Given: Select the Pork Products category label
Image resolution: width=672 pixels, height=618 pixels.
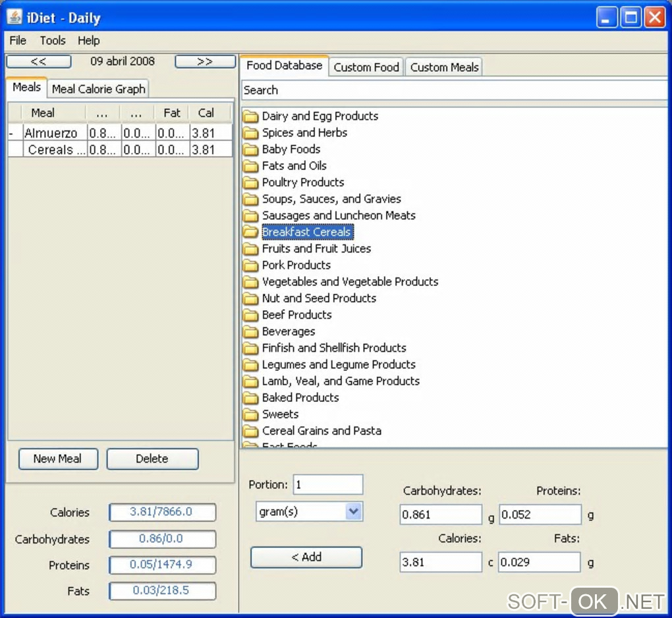Looking at the screenshot, I should (x=296, y=266).
